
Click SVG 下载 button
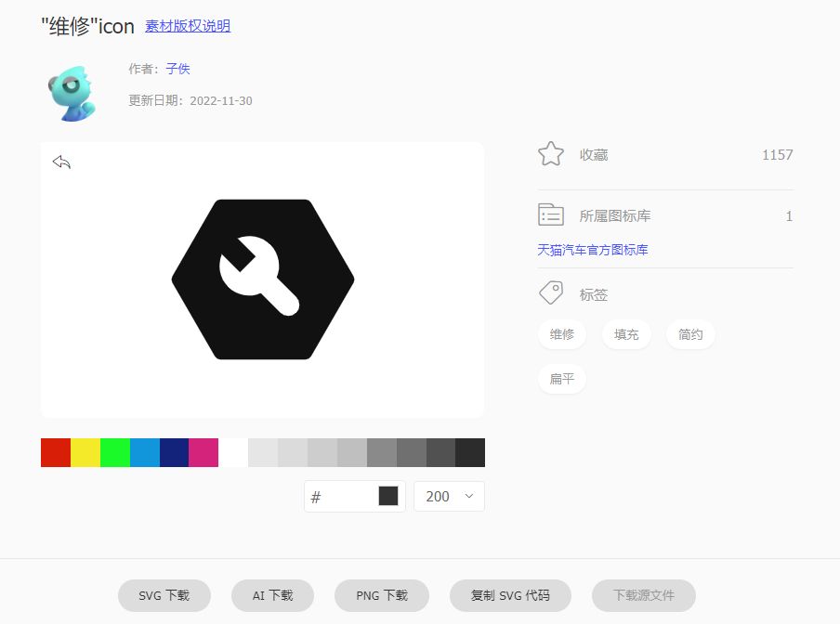click(x=164, y=595)
